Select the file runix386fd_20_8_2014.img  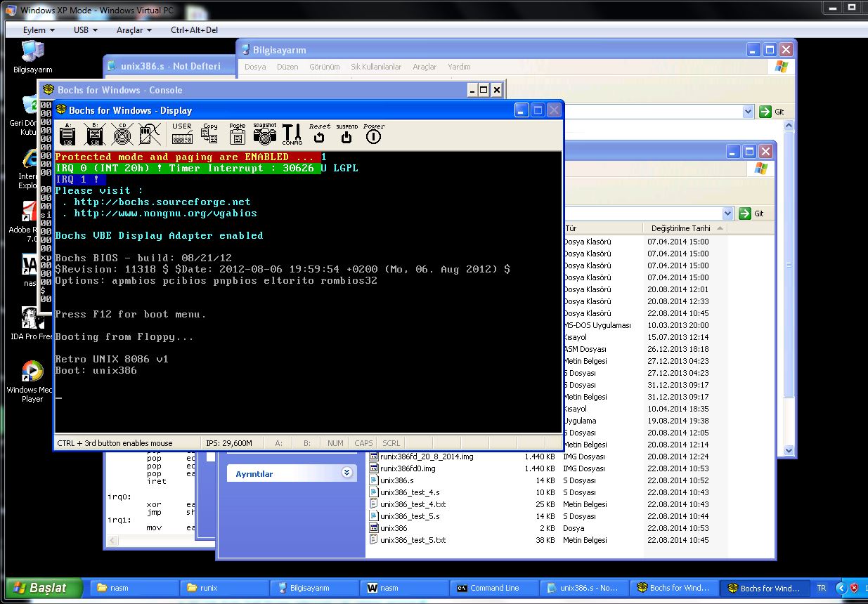pos(427,457)
